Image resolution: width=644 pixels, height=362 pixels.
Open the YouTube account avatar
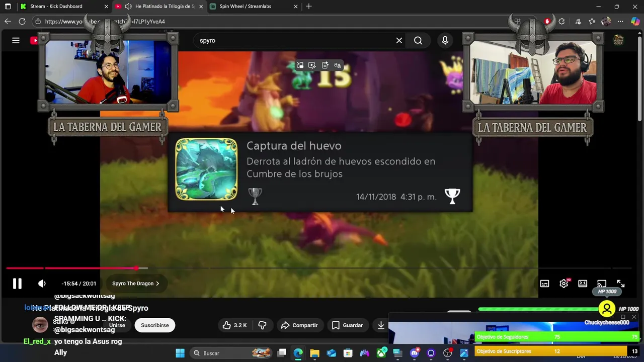pyautogui.click(x=618, y=41)
